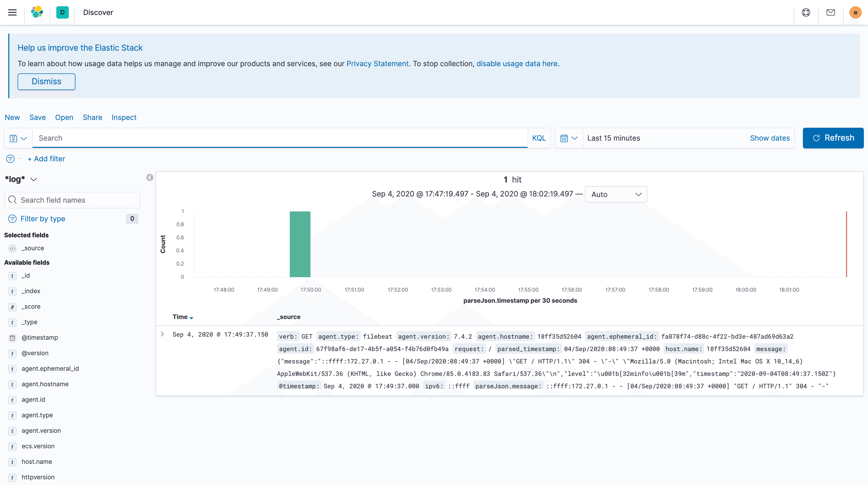Click the @timestamp date type icon
868x485 pixels.
[12, 338]
